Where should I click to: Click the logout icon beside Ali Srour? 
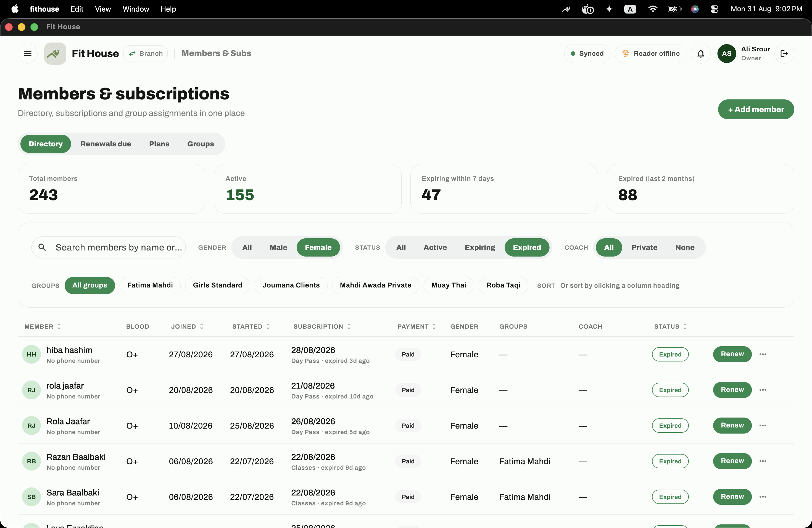(784, 54)
